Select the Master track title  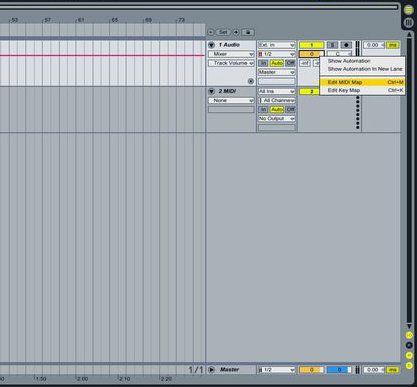pos(229,369)
